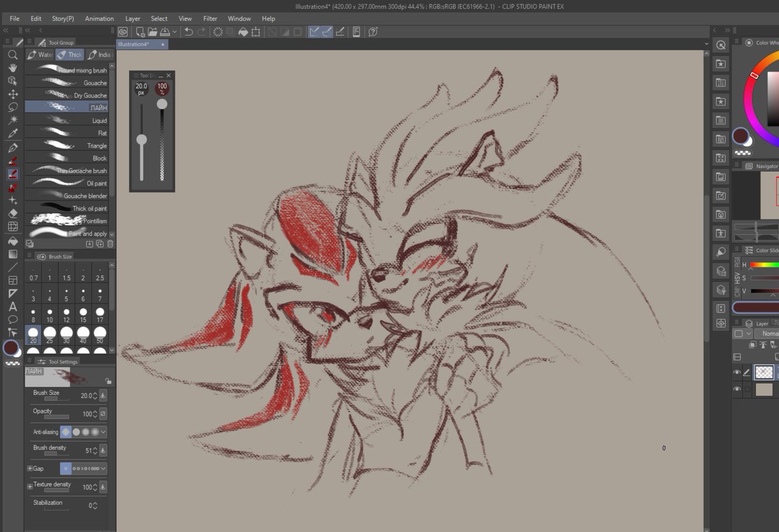Image resolution: width=779 pixels, height=532 pixels.
Task: Select the Operation object tool
Action: 12,80
